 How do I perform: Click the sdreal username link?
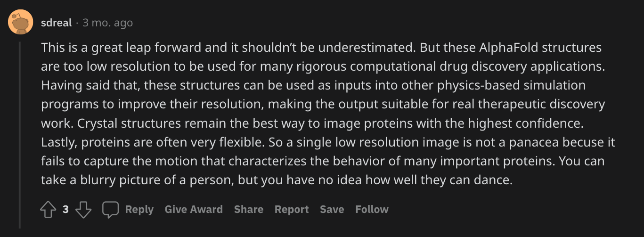point(56,23)
